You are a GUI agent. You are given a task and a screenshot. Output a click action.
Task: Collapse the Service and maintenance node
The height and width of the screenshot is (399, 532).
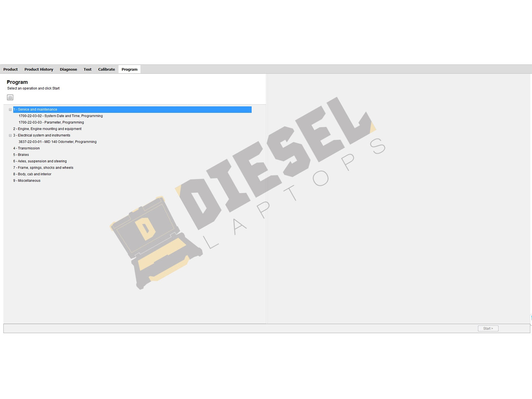[10, 109]
